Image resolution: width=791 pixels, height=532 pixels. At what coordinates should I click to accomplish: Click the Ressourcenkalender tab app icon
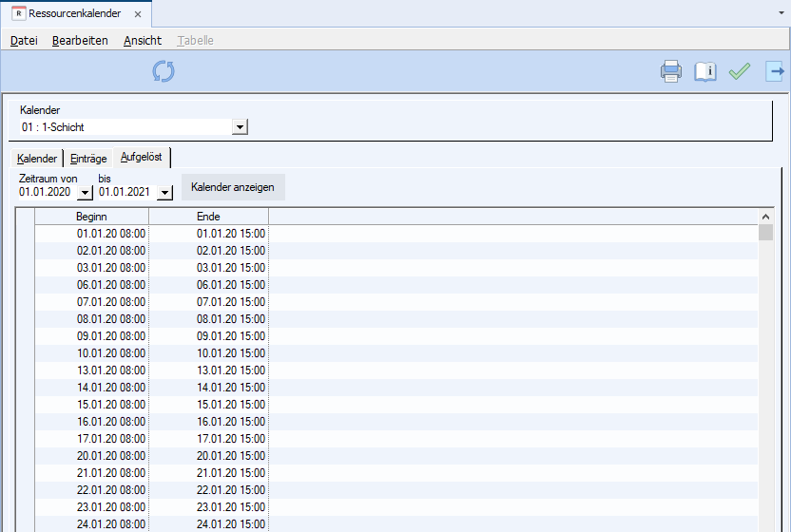(18, 14)
